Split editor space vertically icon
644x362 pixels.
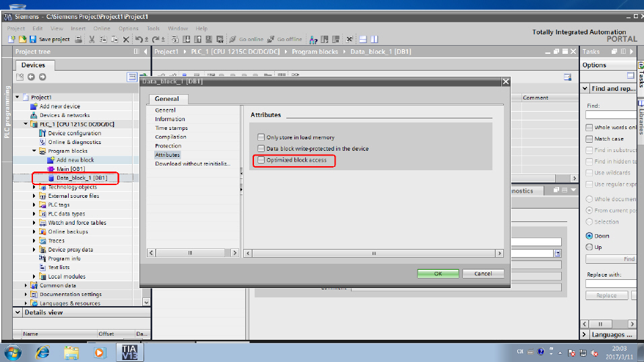374,40
